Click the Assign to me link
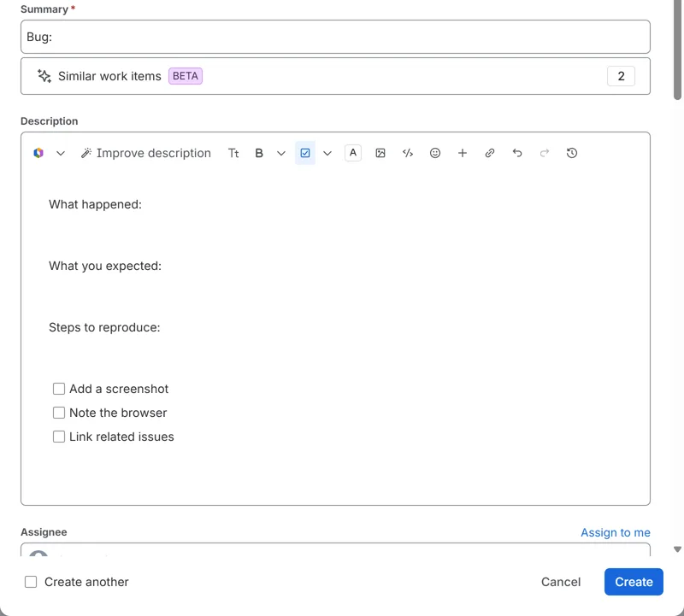The width and height of the screenshot is (684, 616). pos(616,532)
